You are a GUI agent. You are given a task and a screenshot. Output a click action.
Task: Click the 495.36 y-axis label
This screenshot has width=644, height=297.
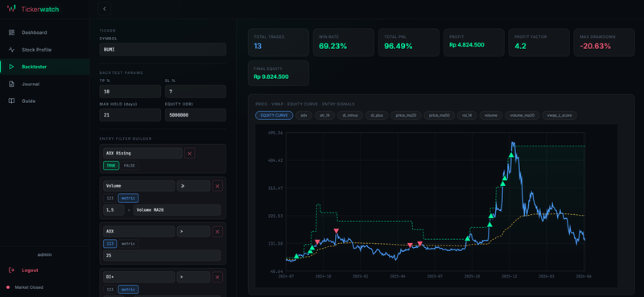pyautogui.click(x=275, y=133)
